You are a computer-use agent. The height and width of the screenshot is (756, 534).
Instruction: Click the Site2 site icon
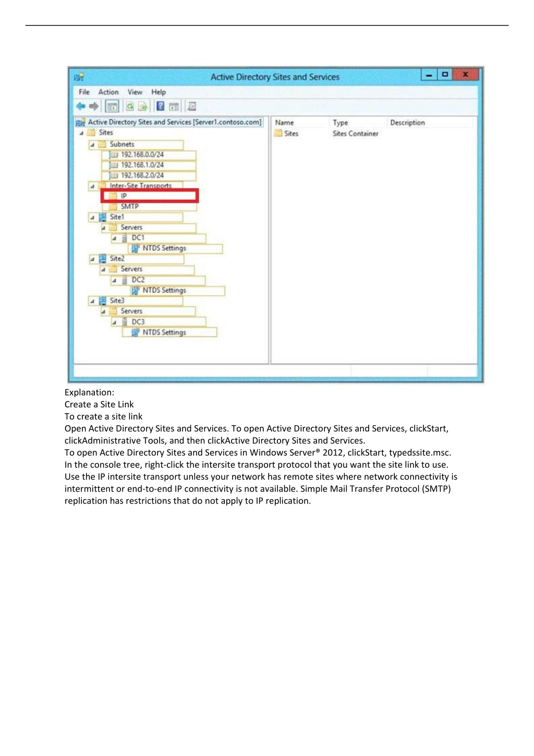[x=103, y=259]
